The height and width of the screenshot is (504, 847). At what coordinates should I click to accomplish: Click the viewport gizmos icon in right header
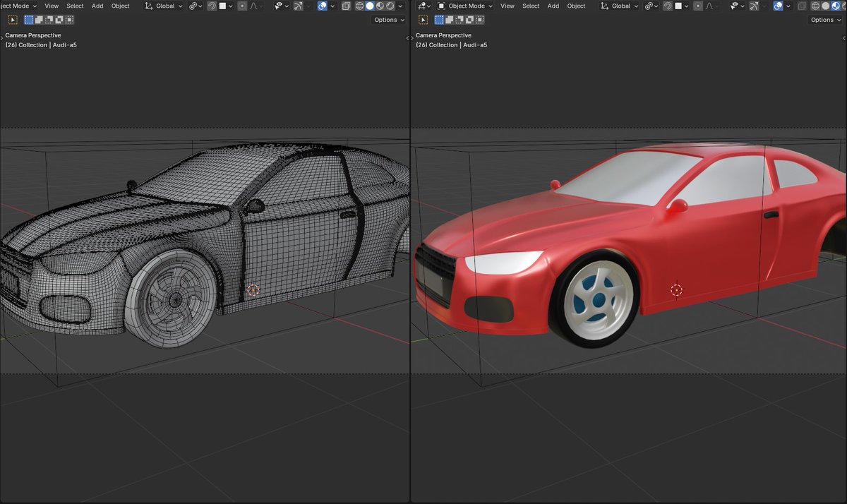click(754, 6)
